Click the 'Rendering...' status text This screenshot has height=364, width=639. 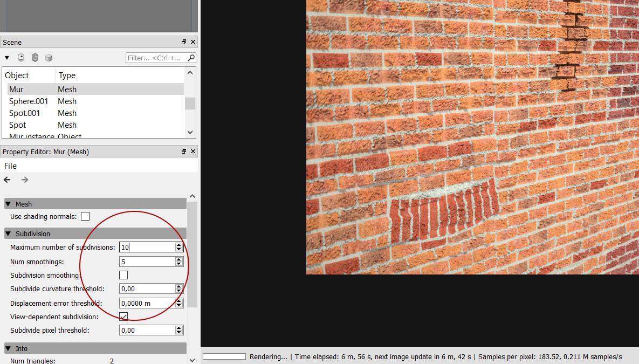pyautogui.click(x=268, y=356)
